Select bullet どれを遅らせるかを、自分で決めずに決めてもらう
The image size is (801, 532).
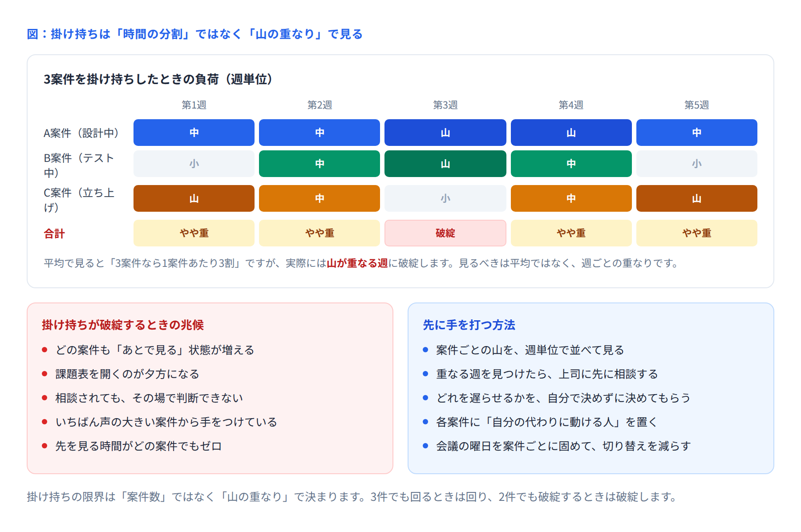tap(563, 398)
